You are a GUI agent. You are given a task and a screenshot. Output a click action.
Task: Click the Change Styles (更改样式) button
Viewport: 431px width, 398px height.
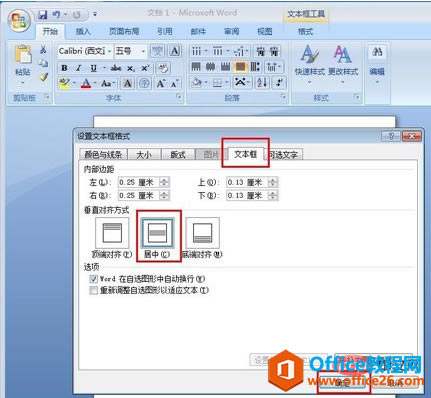(343, 64)
